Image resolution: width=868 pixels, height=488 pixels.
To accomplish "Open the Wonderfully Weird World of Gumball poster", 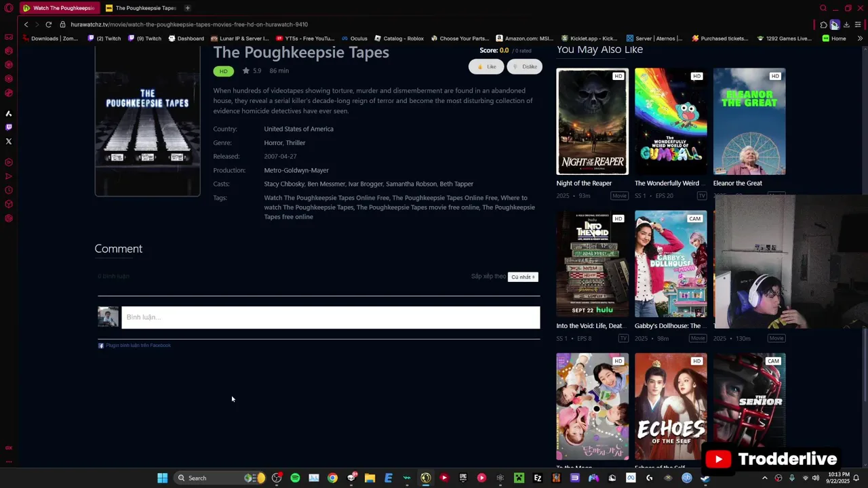I will coord(671,121).
